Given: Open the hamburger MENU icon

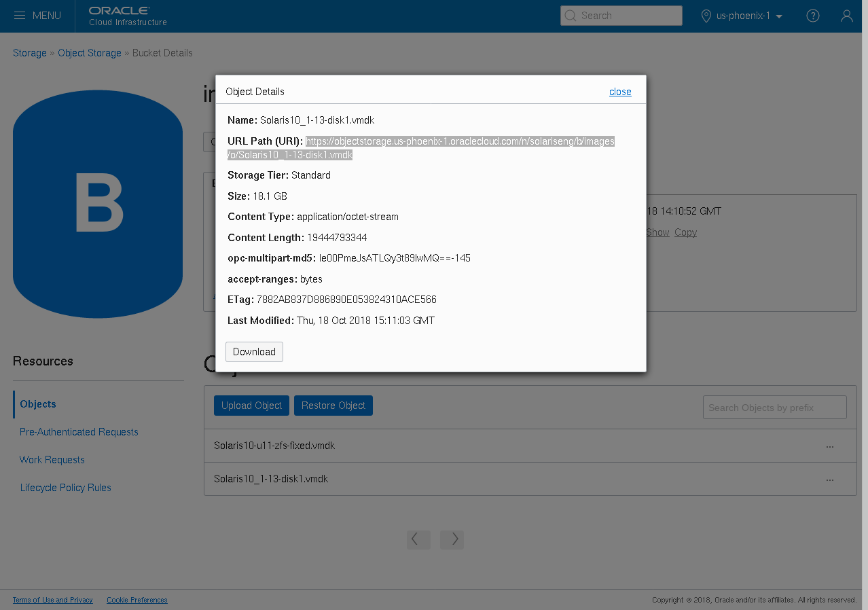Looking at the screenshot, I should click(20, 16).
